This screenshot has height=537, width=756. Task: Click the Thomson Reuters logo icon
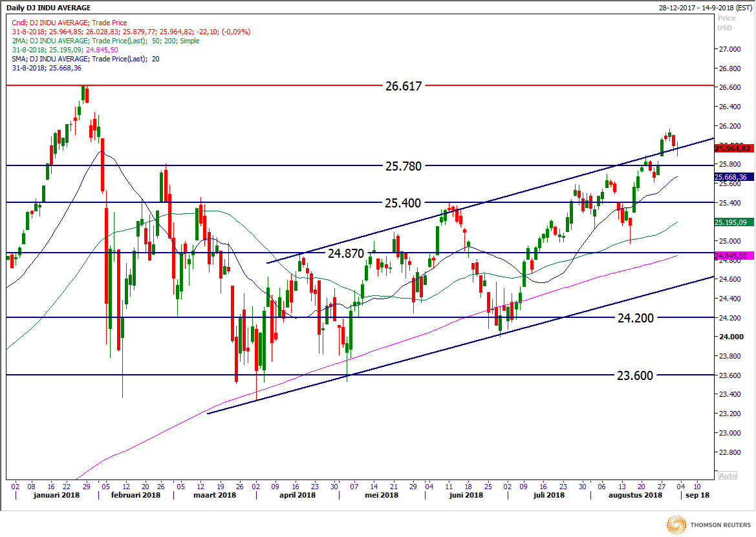(x=676, y=524)
